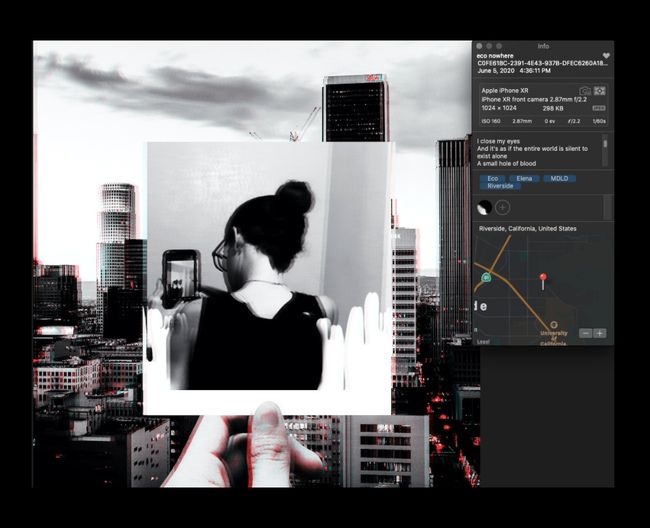Viewport: 650px width, 528px height.
Task: Click the Live Photo badge icon
Action: point(600,91)
